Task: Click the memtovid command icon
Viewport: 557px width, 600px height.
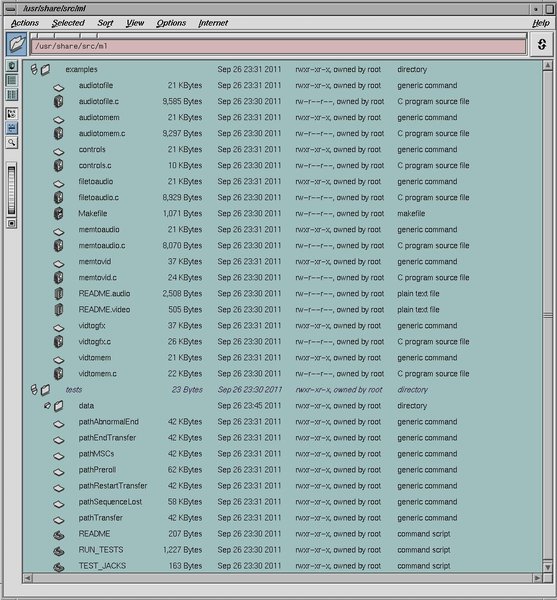Action: tap(59, 264)
